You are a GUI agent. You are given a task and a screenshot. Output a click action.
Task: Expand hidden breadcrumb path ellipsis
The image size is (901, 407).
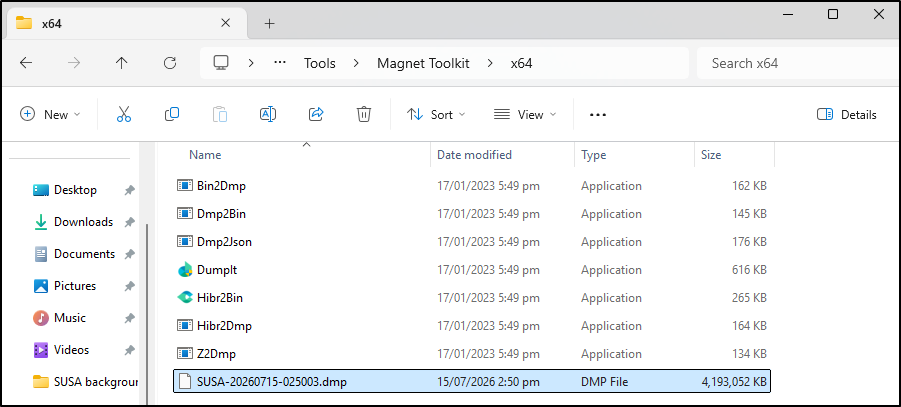pos(280,63)
